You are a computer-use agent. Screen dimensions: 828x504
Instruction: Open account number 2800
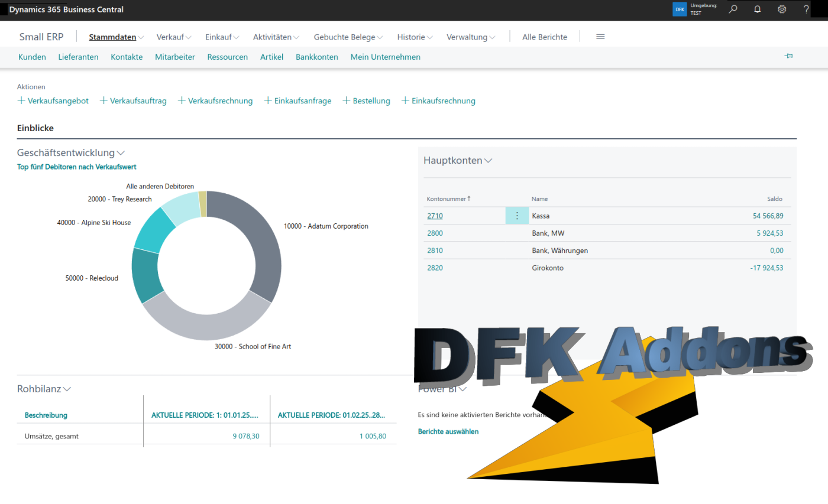tap(435, 233)
